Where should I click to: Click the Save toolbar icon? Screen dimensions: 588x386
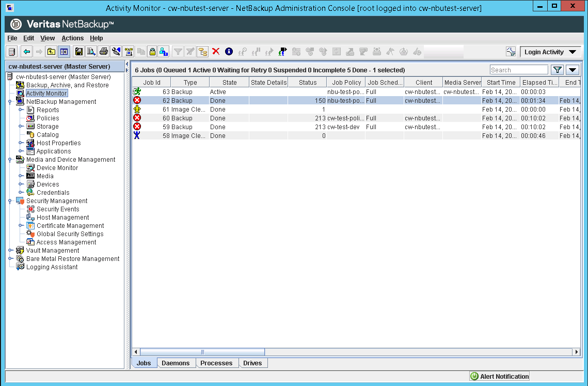[79, 52]
